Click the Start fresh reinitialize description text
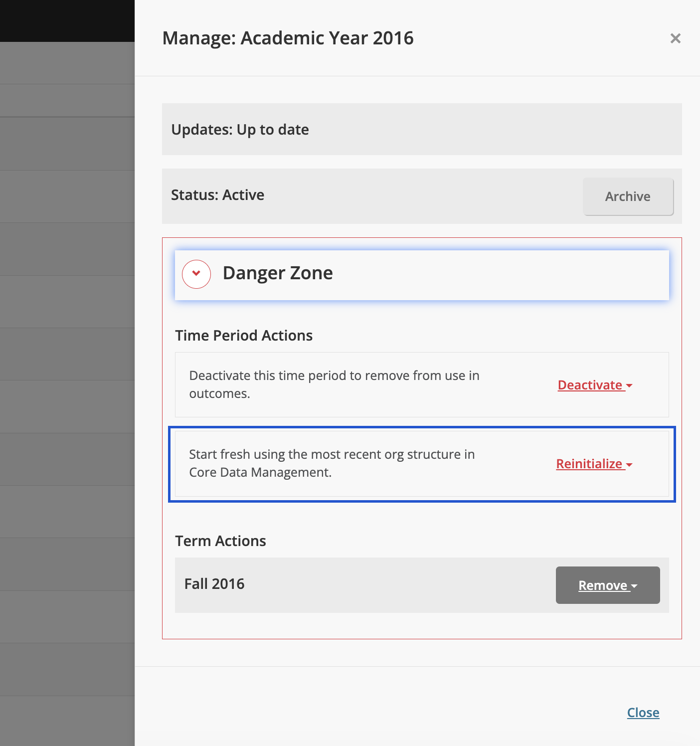 pos(332,463)
